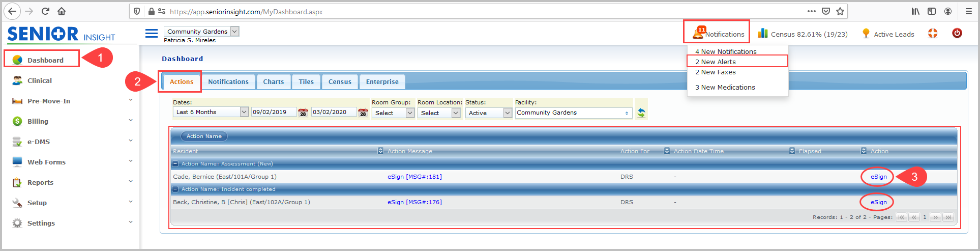980x251 pixels.
Task: Open the Pocket save icon in address bar
Action: point(826,11)
